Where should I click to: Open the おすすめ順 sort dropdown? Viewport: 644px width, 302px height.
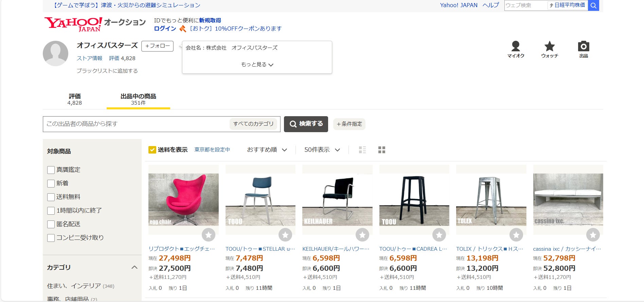[x=267, y=150]
